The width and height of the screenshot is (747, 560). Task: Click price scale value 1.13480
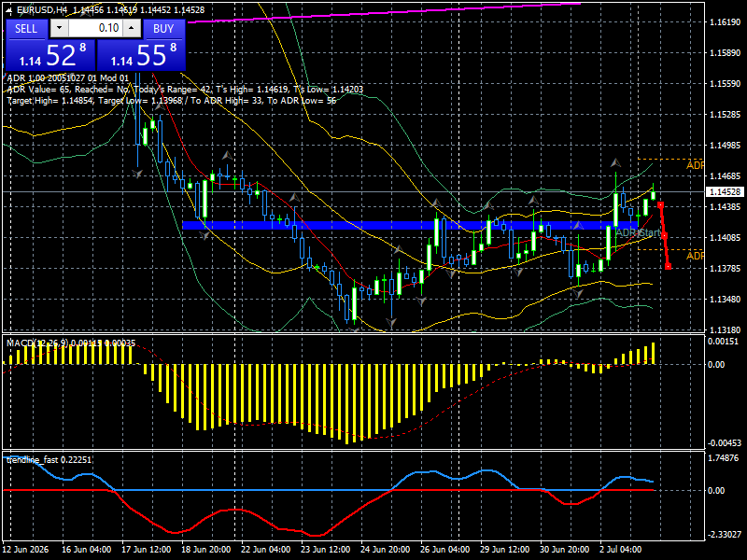tap(726, 299)
